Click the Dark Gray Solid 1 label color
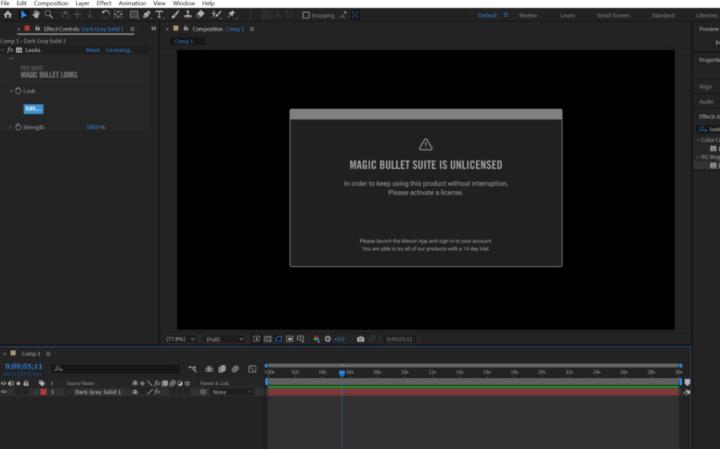 point(43,392)
